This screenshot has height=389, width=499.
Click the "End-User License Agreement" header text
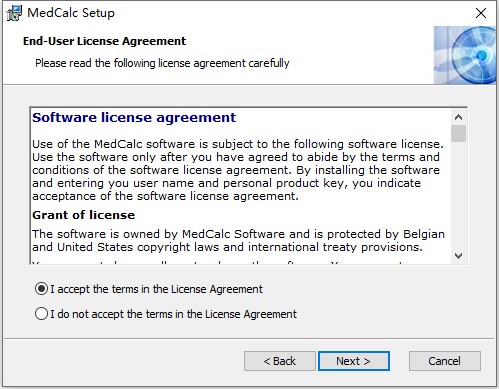point(104,41)
